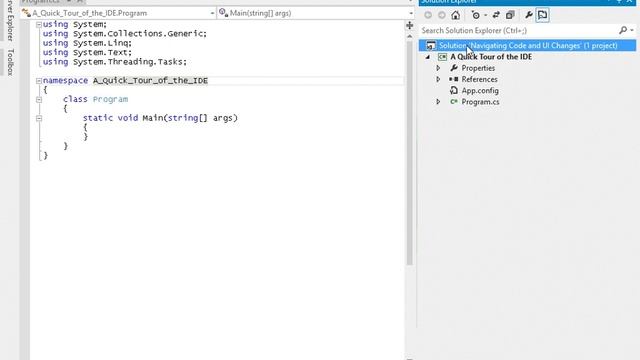Expand the References node

[438, 79]
